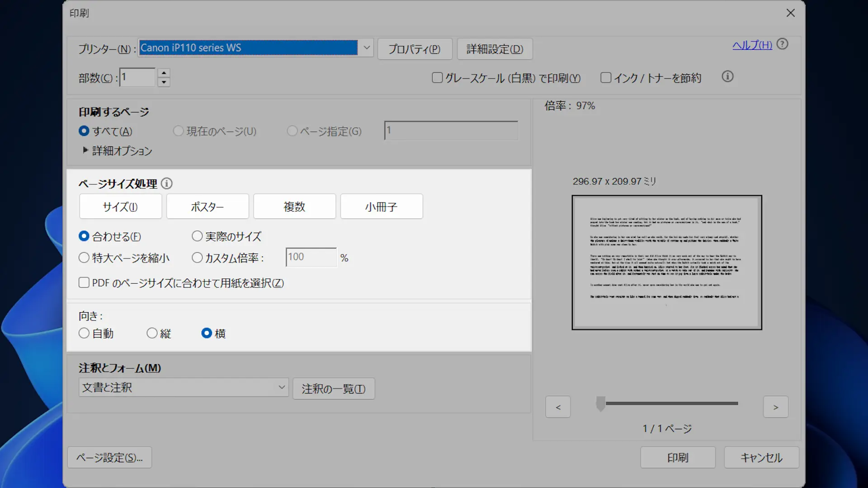Expand the '詳細オプション' disclosure triangle
This screenshot has height=488, width=868.
(x=85, y=150)
